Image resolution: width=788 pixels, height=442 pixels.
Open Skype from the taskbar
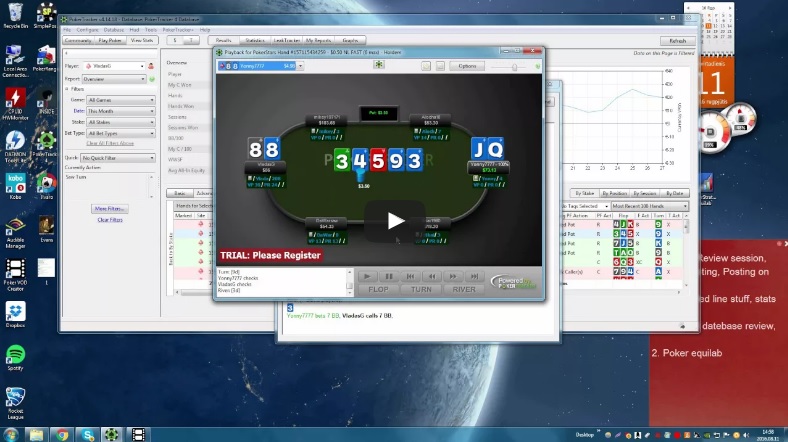pyautogui.click(x=88, y=434)
